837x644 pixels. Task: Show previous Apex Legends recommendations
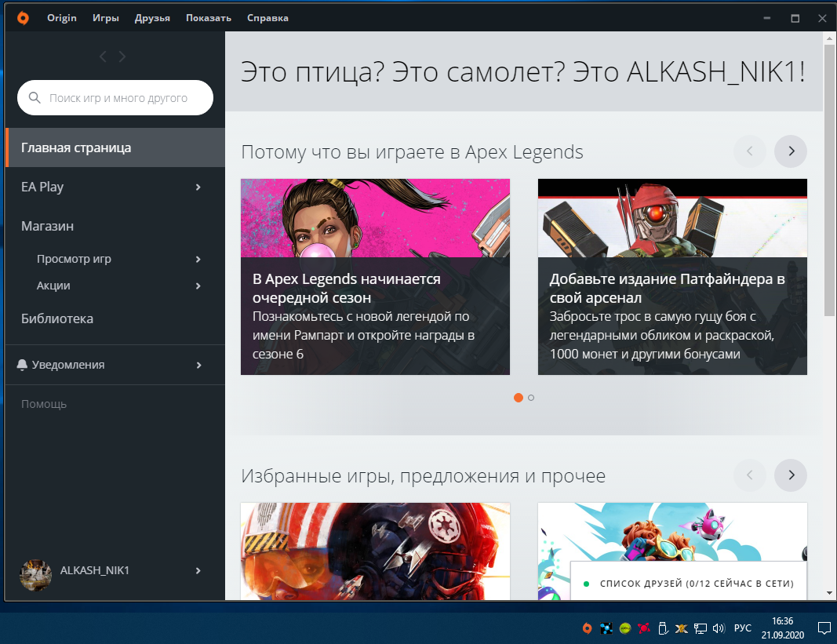(749, 151)
